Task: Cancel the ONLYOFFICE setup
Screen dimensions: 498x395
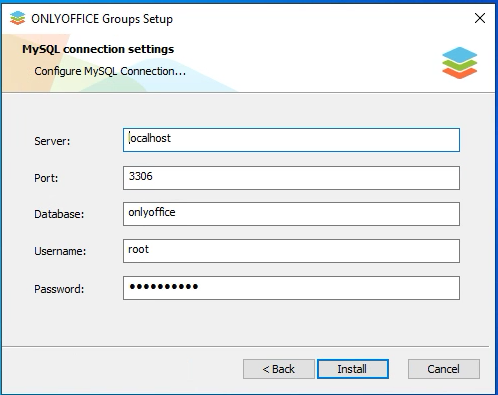Action: pos(444,369)
